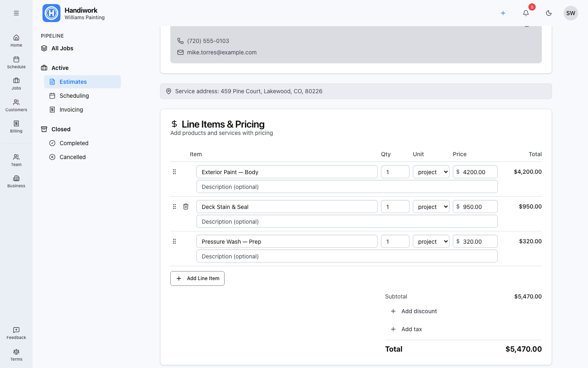Click the phone icon beside (720) 555-0103
588x368 pixels.
(180, 41)
